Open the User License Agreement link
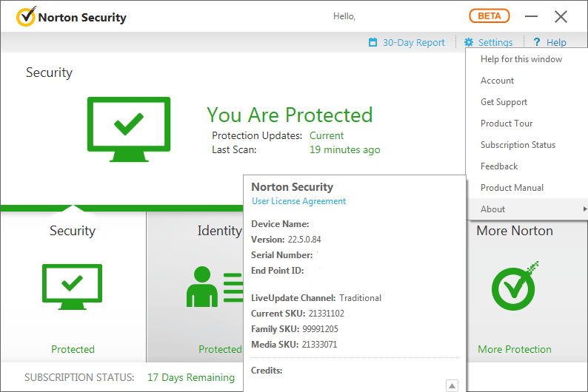Viewport: 588px width, 392px height. click(298, 201)
